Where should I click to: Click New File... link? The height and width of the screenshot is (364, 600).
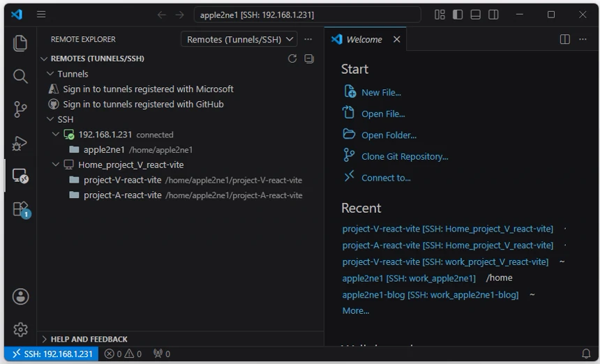[x=381, y=93]
